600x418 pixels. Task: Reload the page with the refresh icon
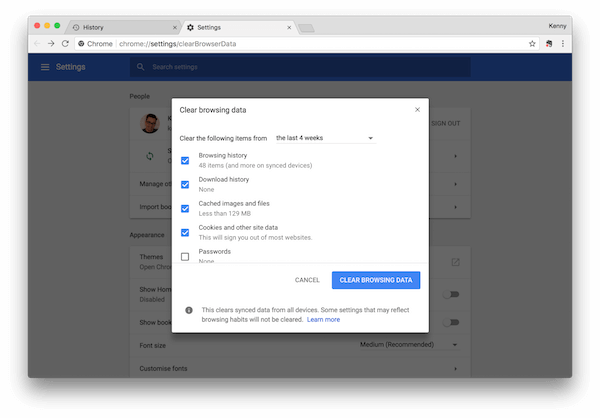tap(65, 44)
